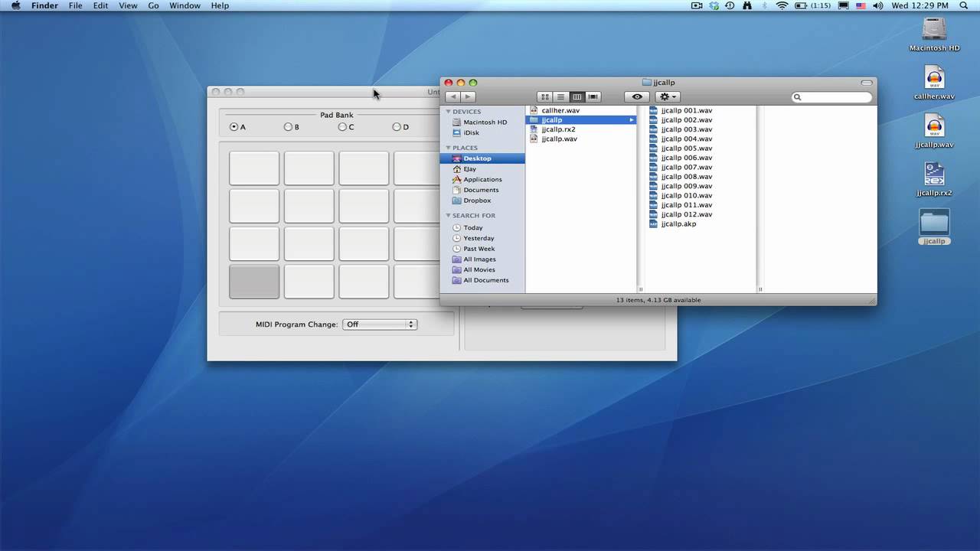
Task: Select Pad Bank D radio button
Action: (397, 127)
